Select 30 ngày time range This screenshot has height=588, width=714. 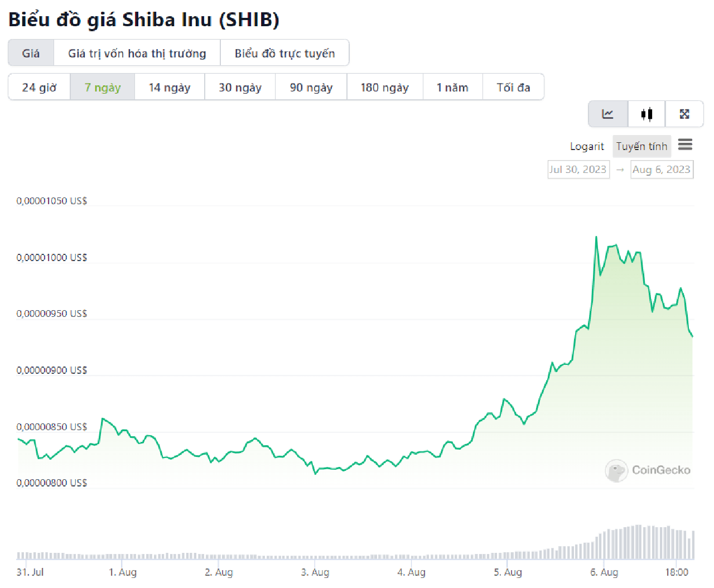(240, 87)
